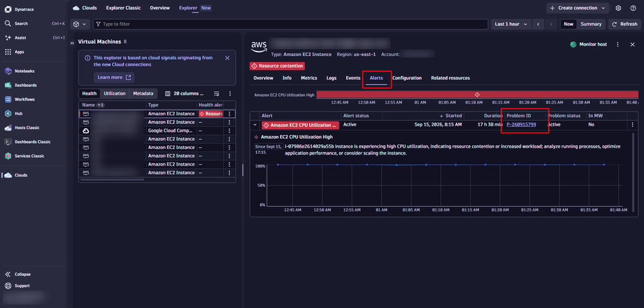Expand the side panel with double chevron
The image size is (644, 308).
pyautogui.click(x=72, y=43)
